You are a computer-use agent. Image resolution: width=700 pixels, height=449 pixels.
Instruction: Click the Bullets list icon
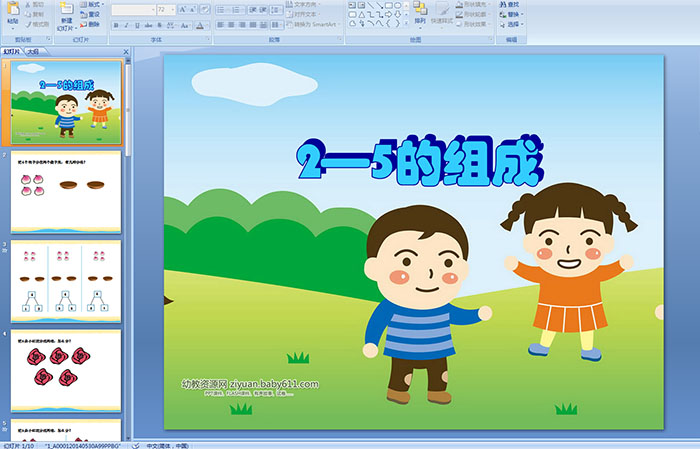click(x=222, y=9)
